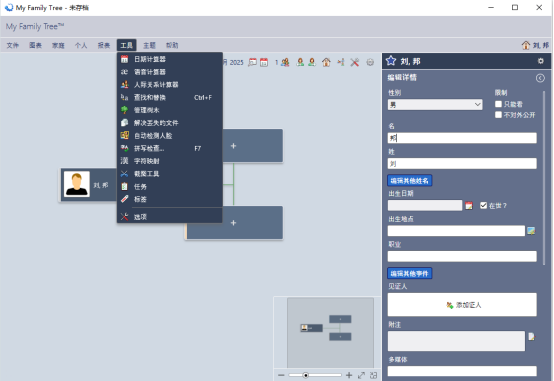Image resolution: width=554 pixels, height=381 pixels.
Task: Select the 刘 邦 person card
Action: [89, 185]
